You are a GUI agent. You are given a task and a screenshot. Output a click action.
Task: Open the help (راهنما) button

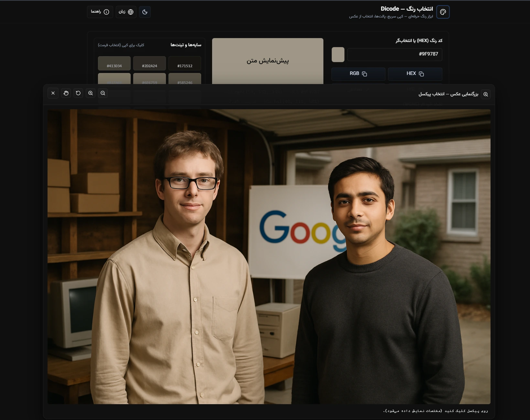(x=100, y=12)
